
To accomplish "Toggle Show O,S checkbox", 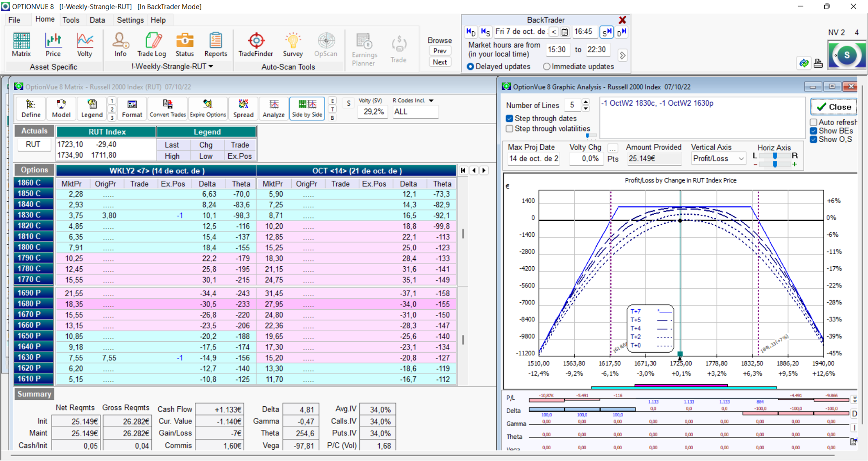I will (x=814, y=139).
